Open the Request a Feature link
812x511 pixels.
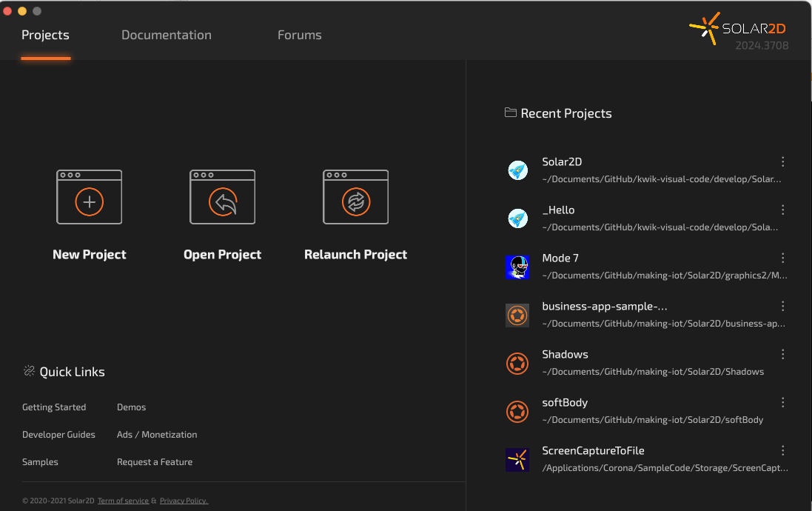point(154,462)
